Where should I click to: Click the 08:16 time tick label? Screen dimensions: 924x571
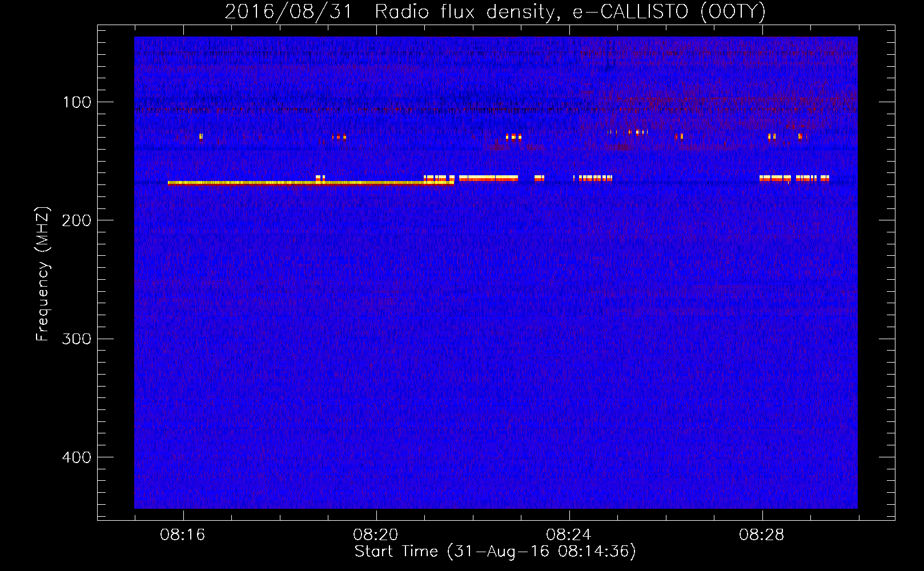click(x=183, y=535)
